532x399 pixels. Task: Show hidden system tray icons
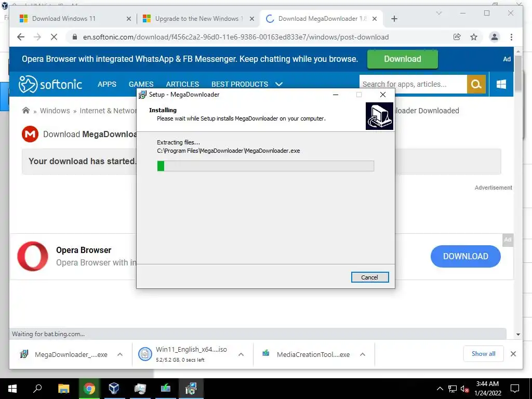tap(440, 389)
